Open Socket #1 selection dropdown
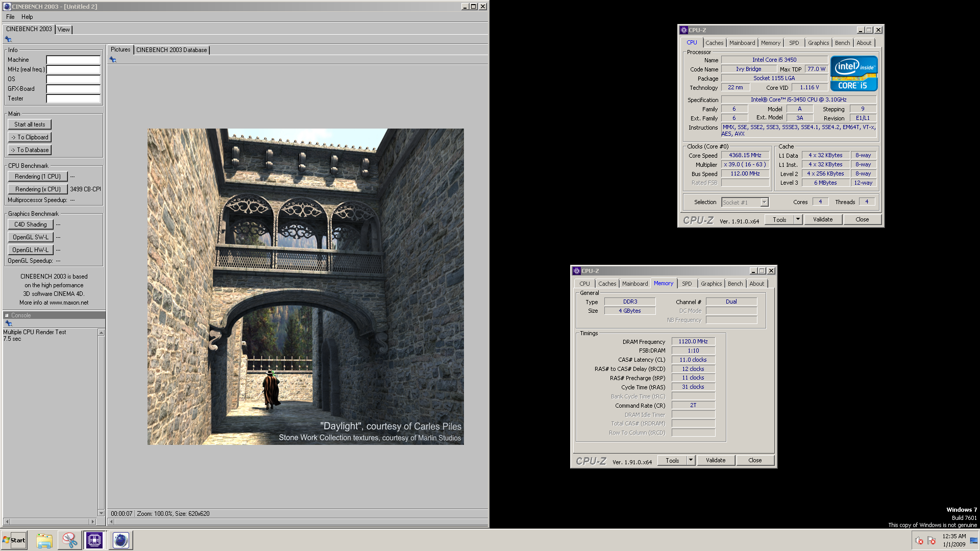 764,203
